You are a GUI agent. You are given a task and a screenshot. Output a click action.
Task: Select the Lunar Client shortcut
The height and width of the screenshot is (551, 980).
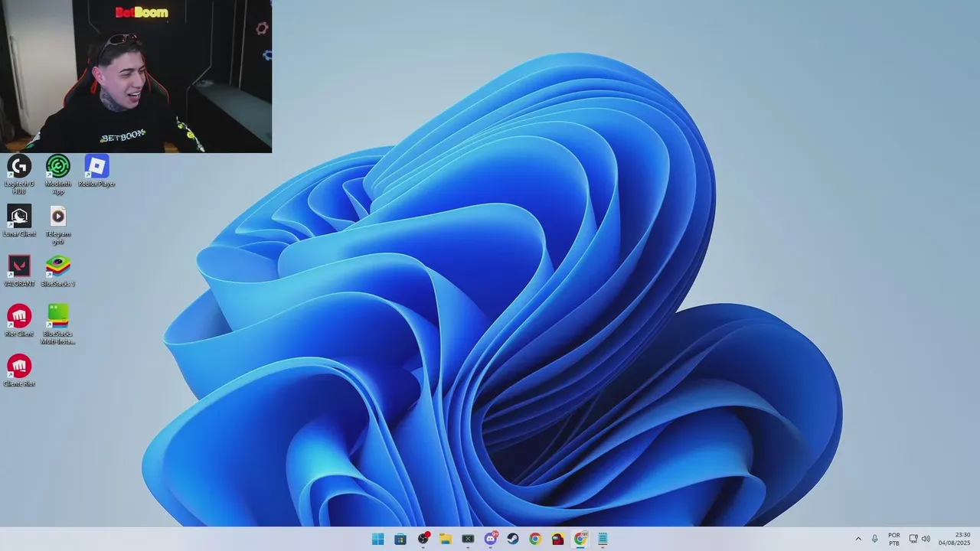point(19,220)
